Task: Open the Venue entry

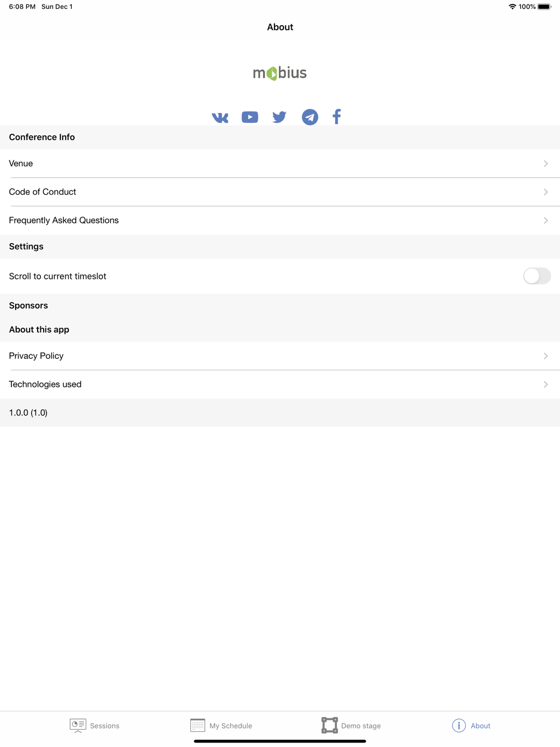Action: 280,164
